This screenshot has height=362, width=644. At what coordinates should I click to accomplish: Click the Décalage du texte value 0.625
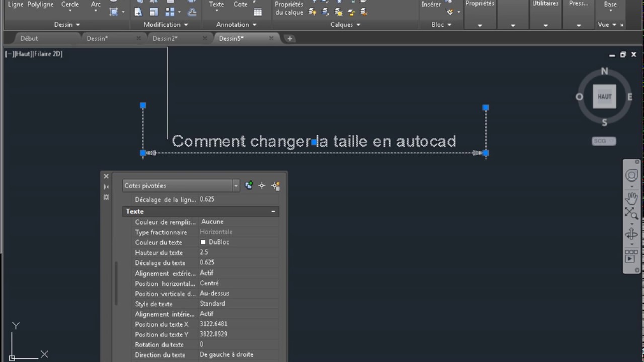click(238, 262)
